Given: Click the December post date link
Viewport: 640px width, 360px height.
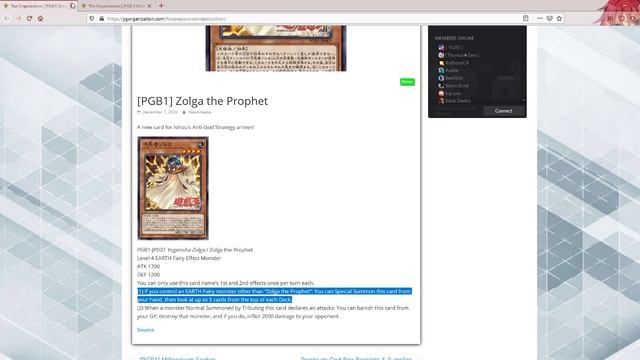Looking at the screenshot, I should (160, 112).
